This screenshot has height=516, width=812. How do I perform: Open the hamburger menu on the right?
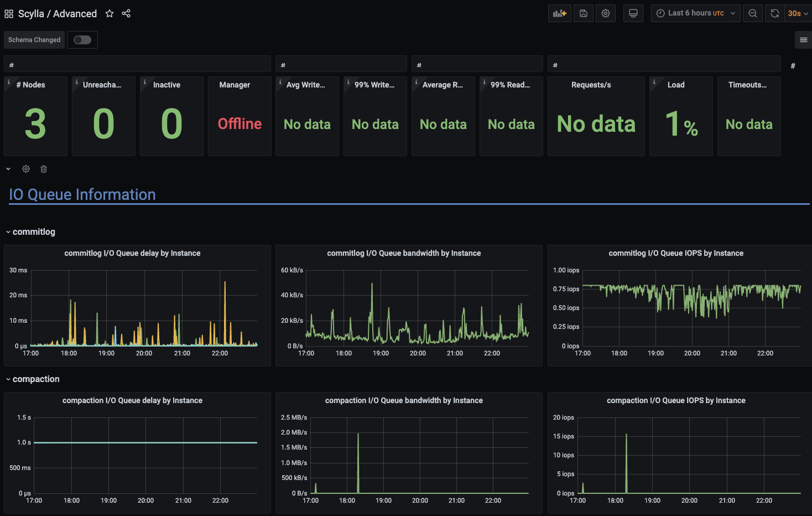pyautogui.click(x=803, y=40)
